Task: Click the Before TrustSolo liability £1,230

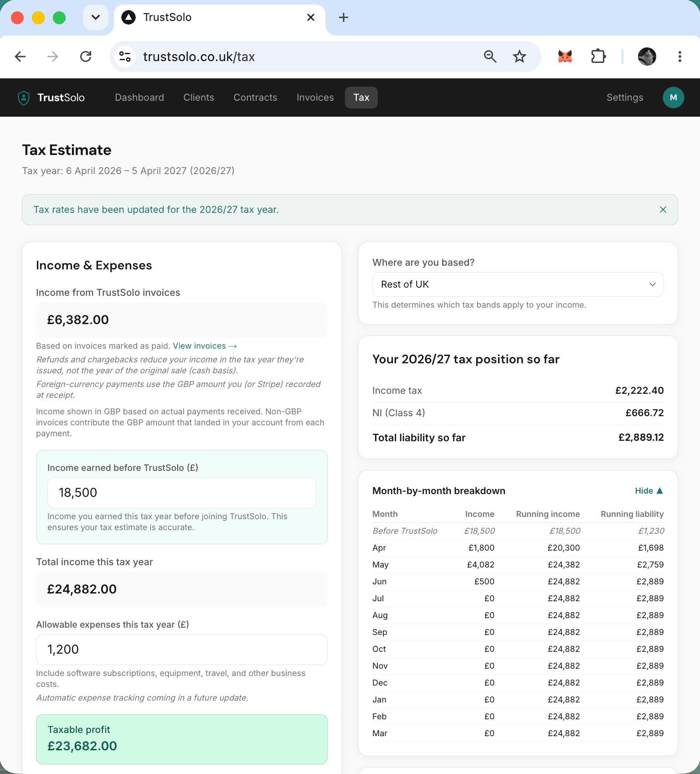Action: coord(651,531)
